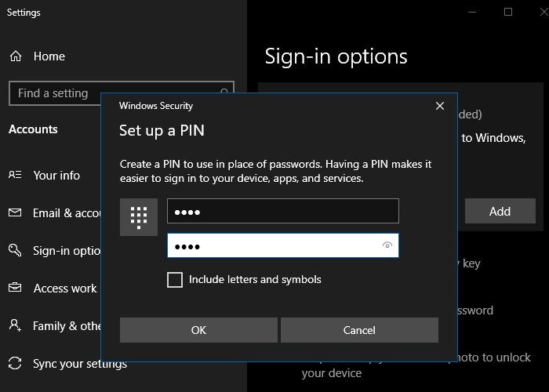Image resolution: width=549 pixels, height=392 pixels.
Task: Open Family & other users page
Action: [x=67, y=326]
